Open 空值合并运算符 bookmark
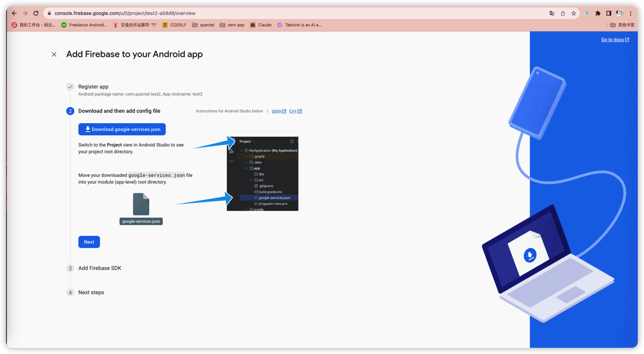This screenshot has width=644, height=354. pyautogui.click(x=135, y=25)
